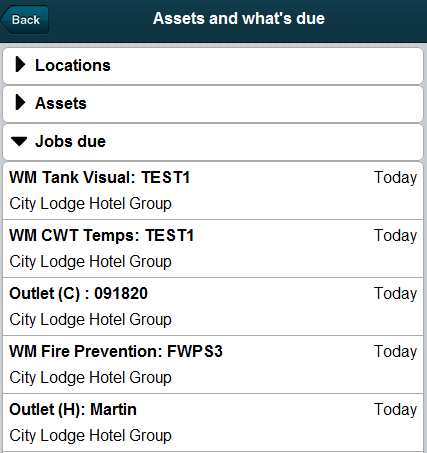Click Today label on Outlet (H): Martin row
This screenshot has width=427, height=453.
[395, 410]
